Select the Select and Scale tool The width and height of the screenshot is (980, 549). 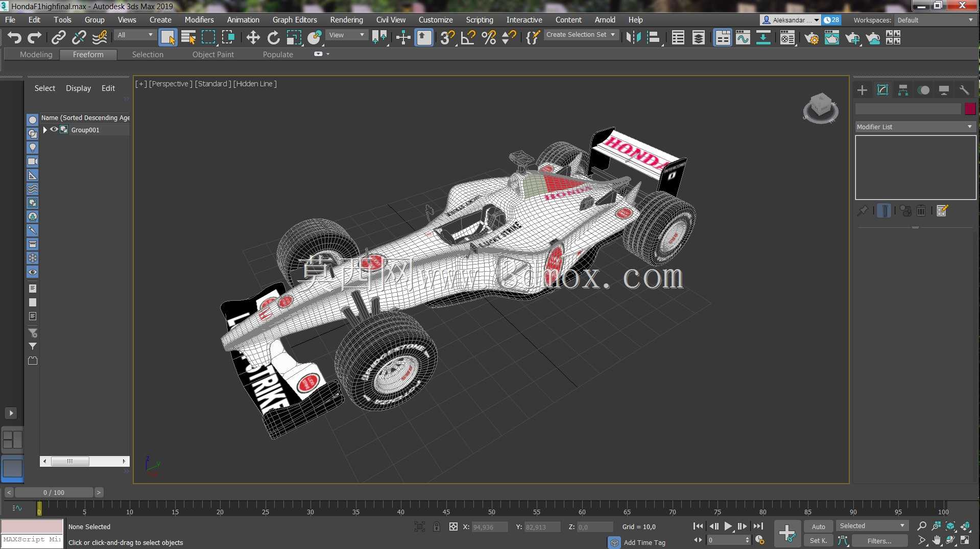(294, 38)
